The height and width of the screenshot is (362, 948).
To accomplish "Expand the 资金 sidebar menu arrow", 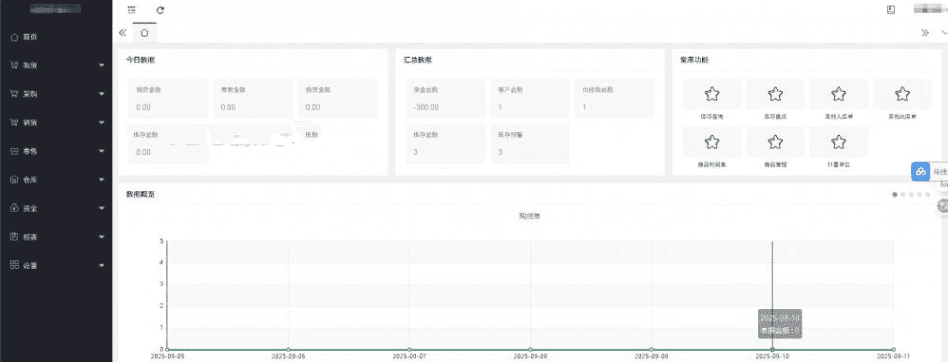I will [x=102, y=208].
